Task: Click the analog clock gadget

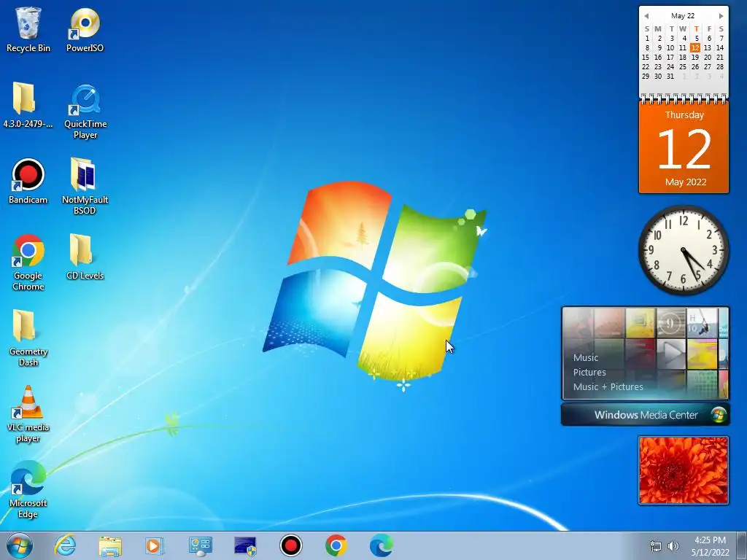Action: (684, 250)
